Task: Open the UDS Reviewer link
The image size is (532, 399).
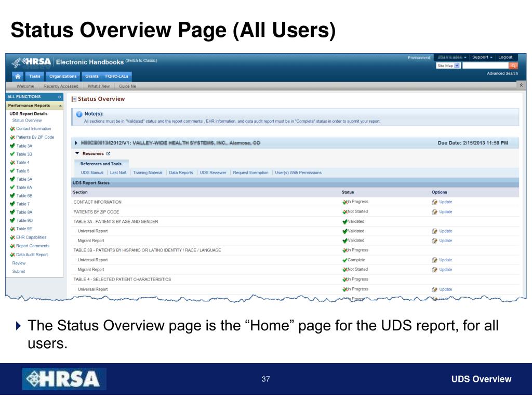Action: coord(212,172)
